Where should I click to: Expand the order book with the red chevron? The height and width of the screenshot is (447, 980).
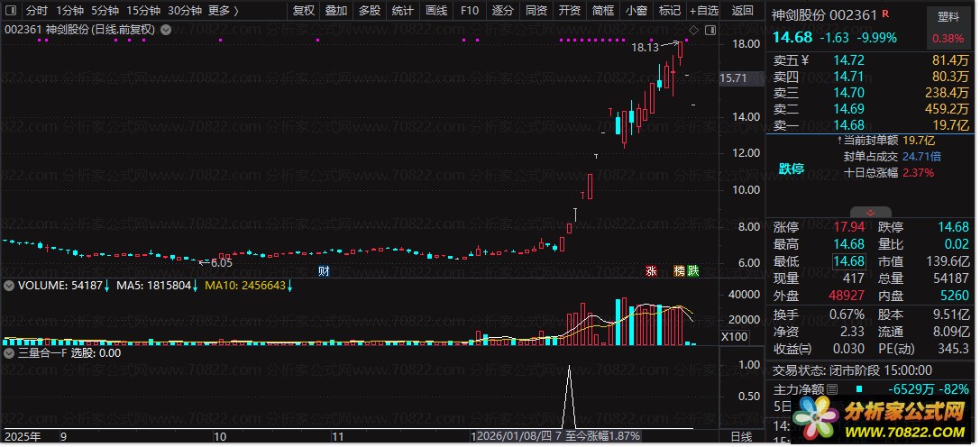pos(871,213)
